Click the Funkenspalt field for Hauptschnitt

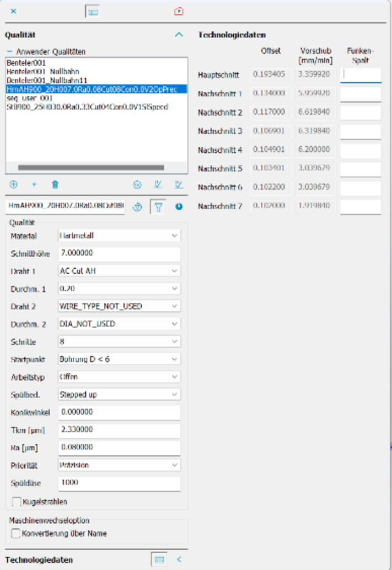coord(361,75)
